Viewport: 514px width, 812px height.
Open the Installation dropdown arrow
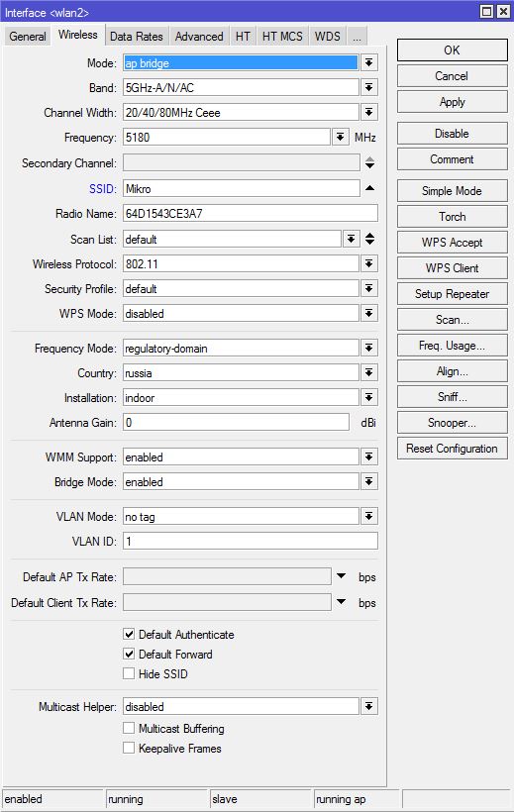tap(369, 398)
